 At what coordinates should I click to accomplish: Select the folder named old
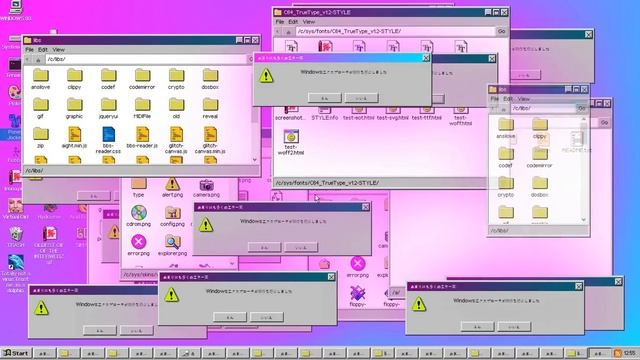(176, 109)
